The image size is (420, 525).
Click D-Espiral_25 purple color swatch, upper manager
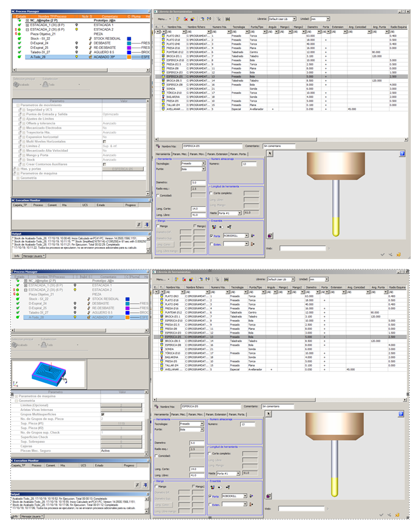tap(129, 48)
